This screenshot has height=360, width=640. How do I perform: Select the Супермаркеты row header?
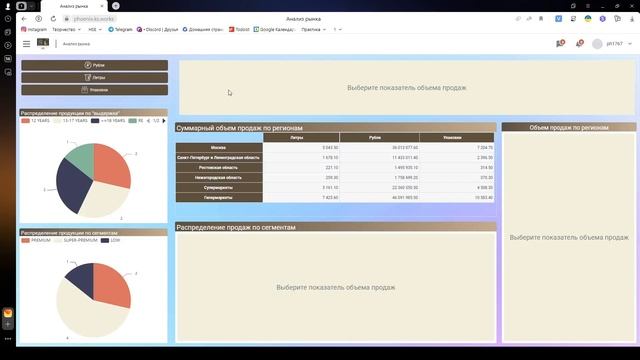tap(219, 187)
